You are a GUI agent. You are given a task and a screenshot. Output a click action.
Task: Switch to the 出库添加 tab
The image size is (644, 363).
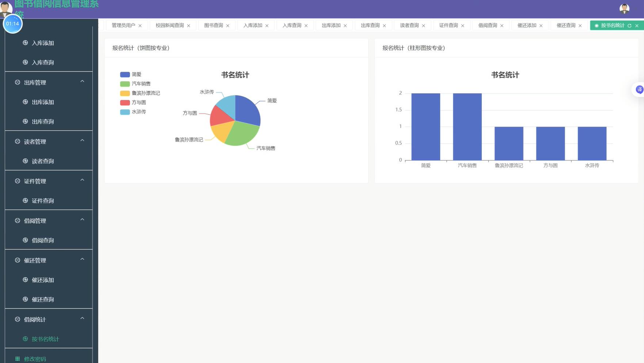pos(331,25)
